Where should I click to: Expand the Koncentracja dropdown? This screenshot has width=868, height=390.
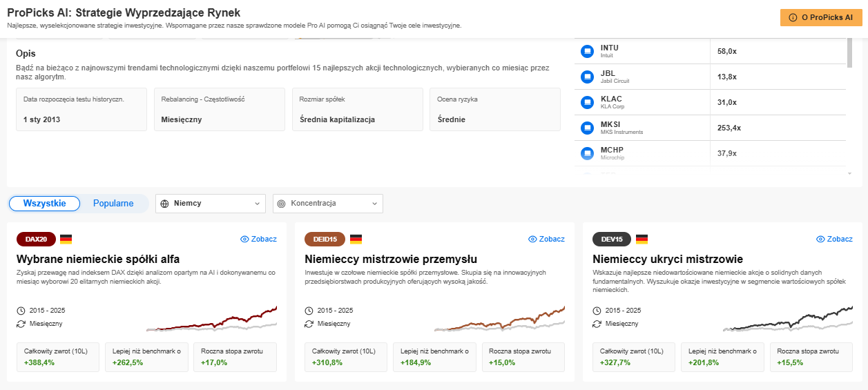click(x=328, y=204)
